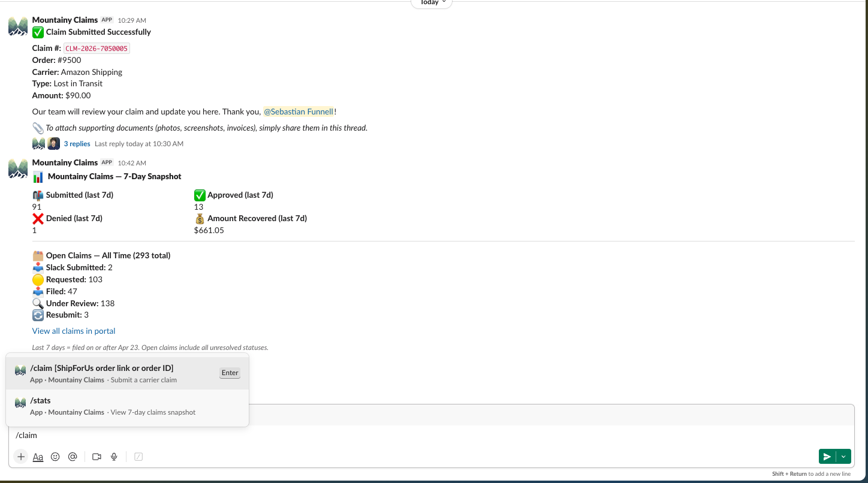Open Mountainy Claims sender name at 10:29 AM

coord(65,20)
